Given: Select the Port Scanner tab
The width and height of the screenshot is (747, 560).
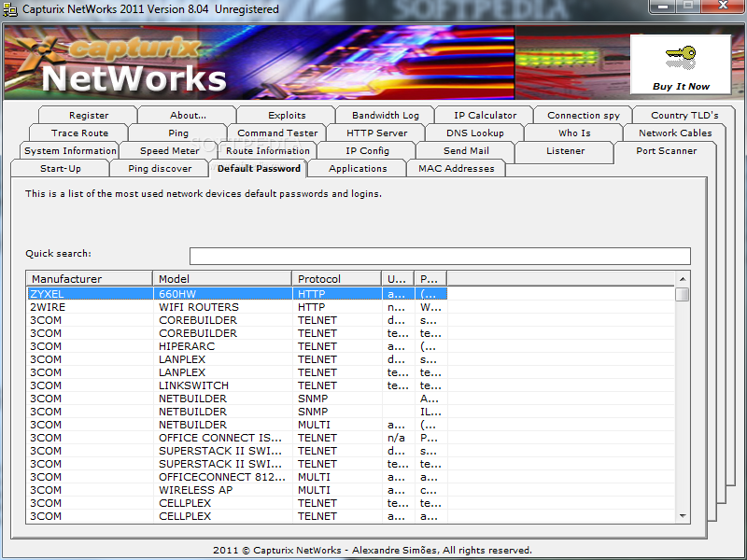Looking at the screenshot, I should point(666,150).
